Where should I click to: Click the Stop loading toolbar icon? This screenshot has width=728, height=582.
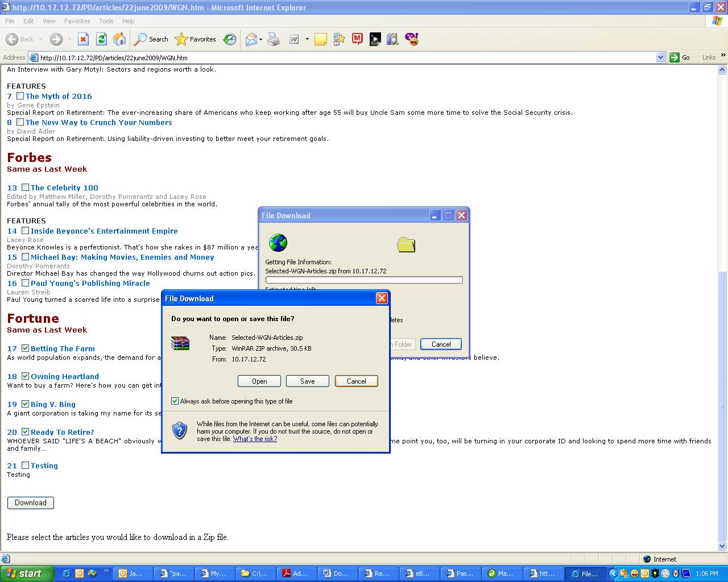click(83, 39)
